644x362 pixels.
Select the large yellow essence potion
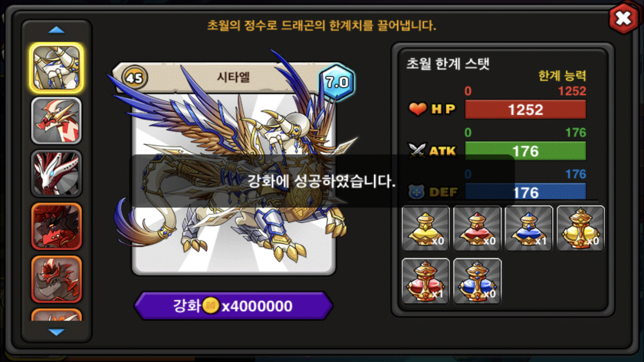581,228
